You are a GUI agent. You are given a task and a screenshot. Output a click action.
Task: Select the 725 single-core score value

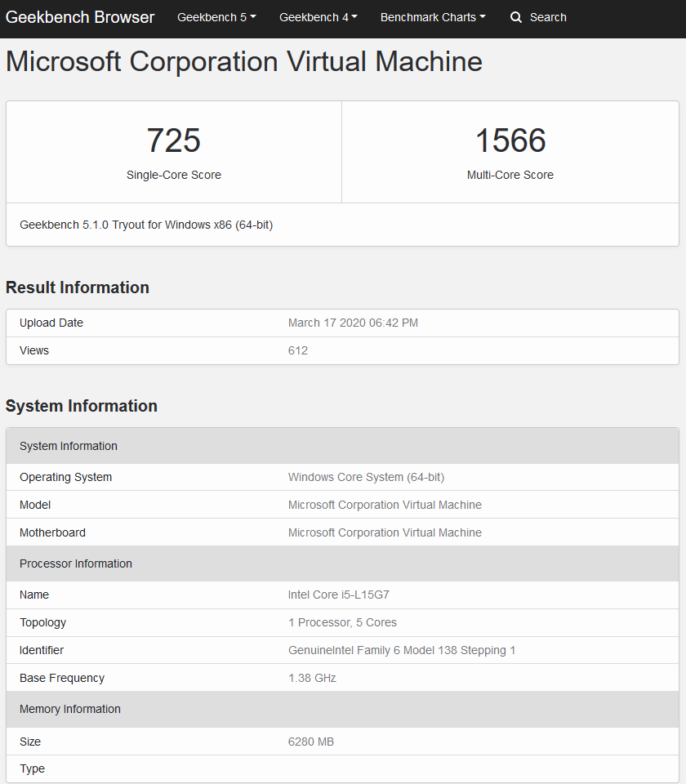[x=173, y=140]
